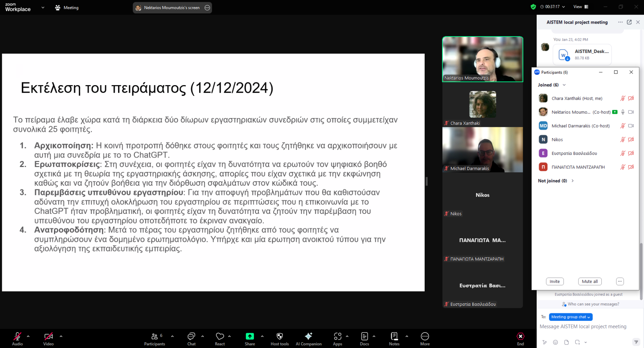Open Meeting group chat recipient dropdown
Image resolution: width=644 pixels, height=348 pixels.
(x=571, y=317)
